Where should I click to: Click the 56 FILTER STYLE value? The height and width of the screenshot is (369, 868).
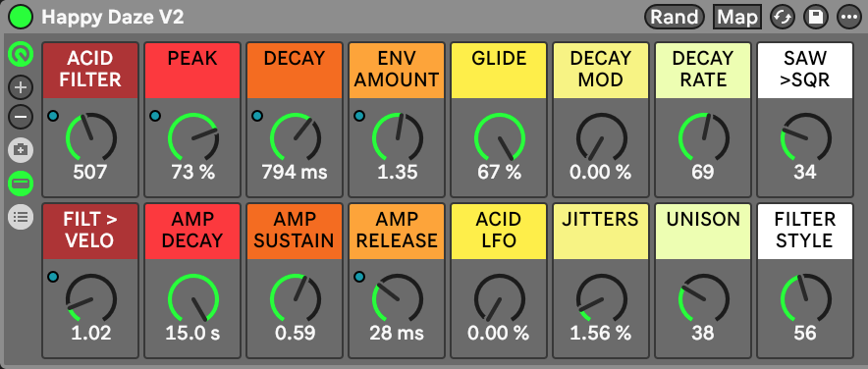tap(805, 333)
